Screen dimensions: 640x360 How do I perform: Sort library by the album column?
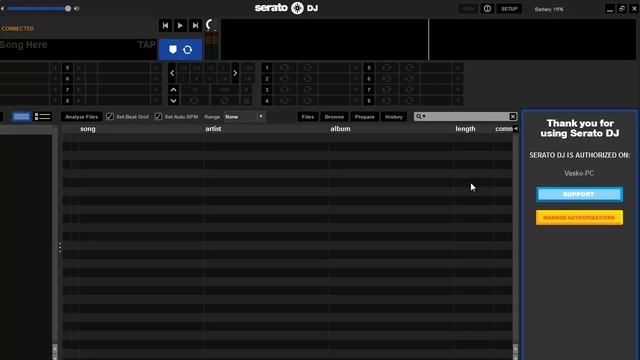tap(340, 129)
